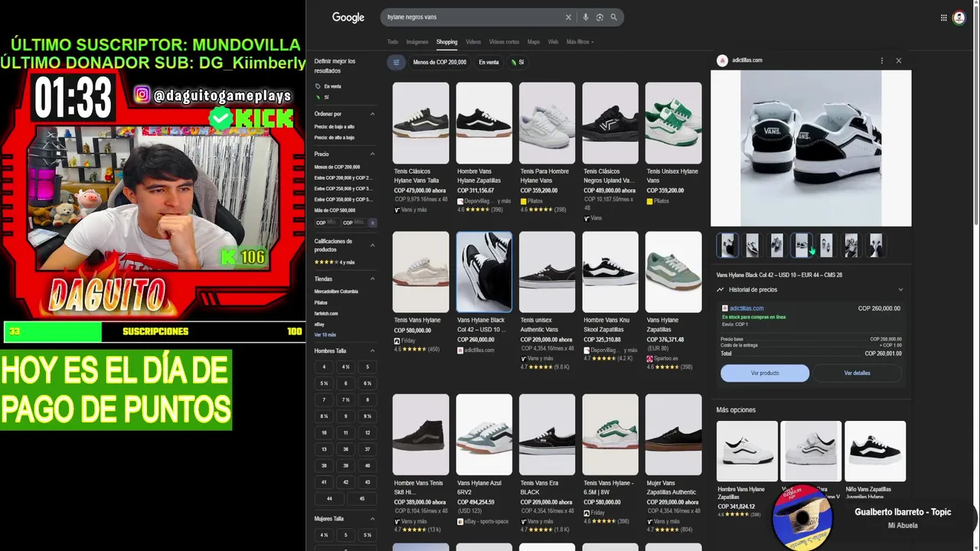980x551 pixels.
Task: Expand 'Historial de precios' chevron
Action: 900,290
